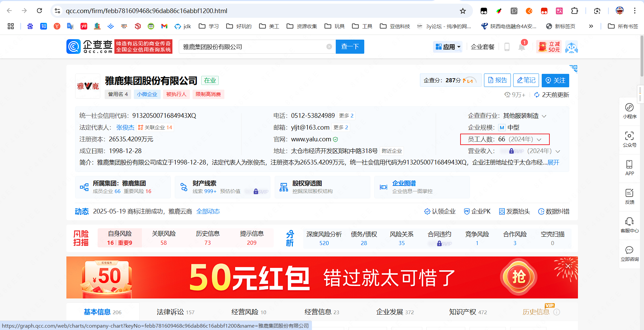Image resolution: width=644 pixels, height=330 pixels.
Task: Click the 关注 follow button
Action: [x=555, y=80]
